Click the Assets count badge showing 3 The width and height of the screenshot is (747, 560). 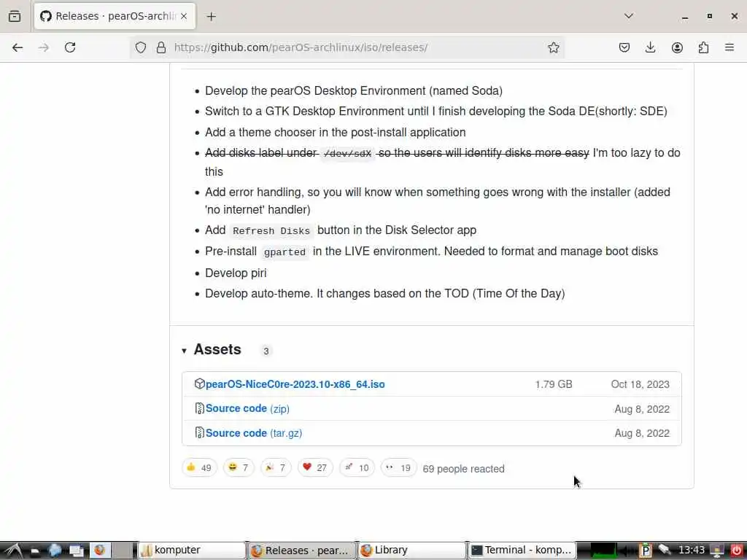click(266, 351)
